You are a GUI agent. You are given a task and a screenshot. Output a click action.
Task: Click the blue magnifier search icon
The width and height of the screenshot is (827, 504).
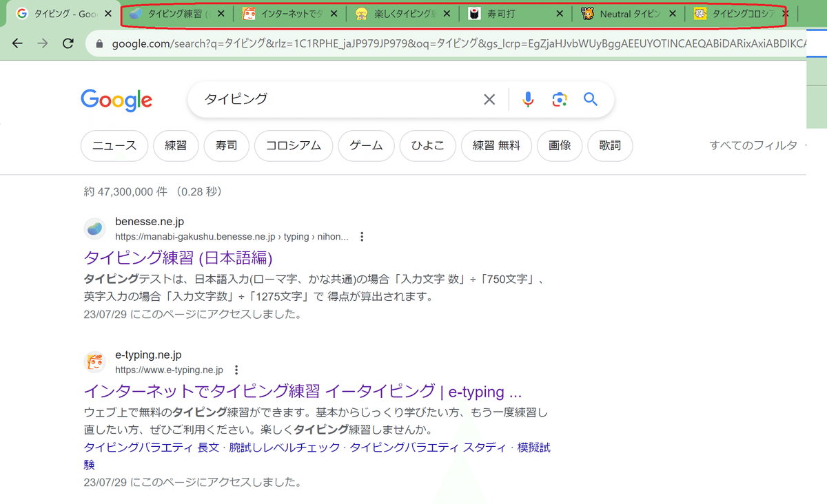[x=591, y=99]
